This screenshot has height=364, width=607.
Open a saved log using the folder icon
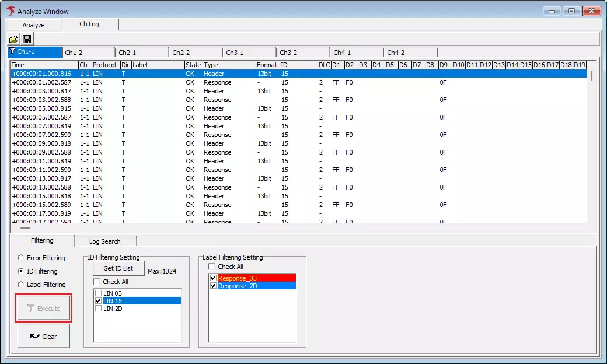(x=13, y=38)
